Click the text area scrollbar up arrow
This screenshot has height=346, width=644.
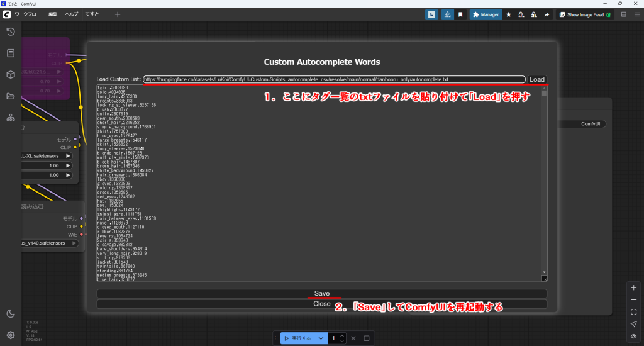pos(544,87)
